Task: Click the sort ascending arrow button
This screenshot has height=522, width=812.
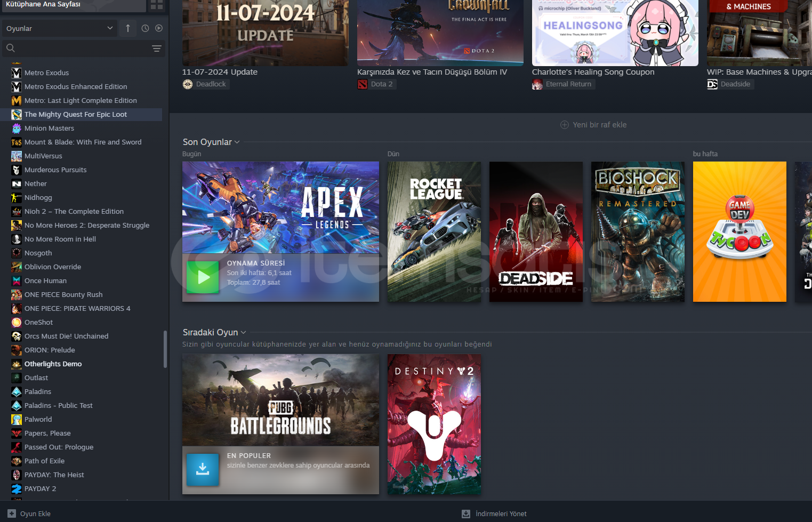Action: [128, 28]
